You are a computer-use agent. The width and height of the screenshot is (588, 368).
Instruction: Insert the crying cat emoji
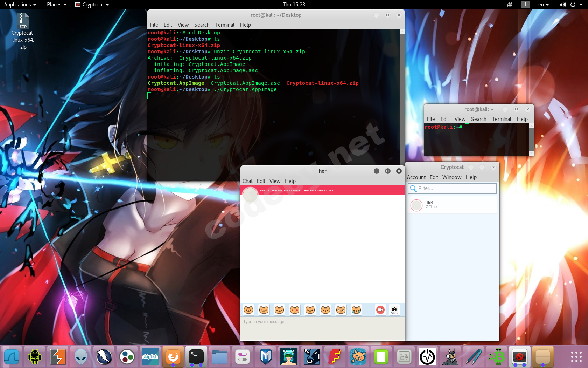point(356,310)
